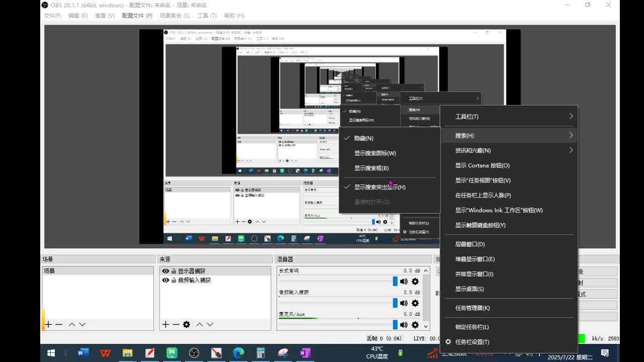Open 任务管理器(K) from context menu

(509, 308)
